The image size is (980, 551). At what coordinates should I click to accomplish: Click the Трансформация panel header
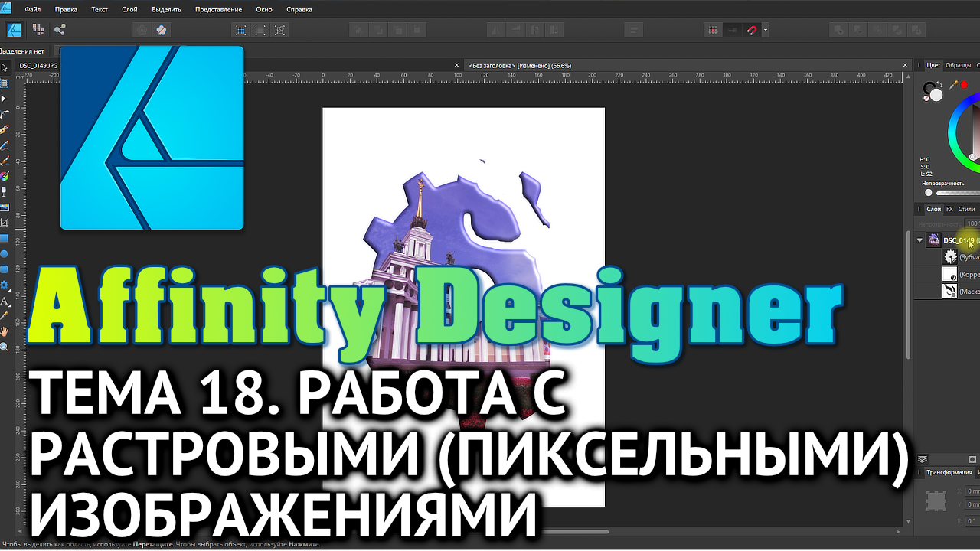point(948,472)
